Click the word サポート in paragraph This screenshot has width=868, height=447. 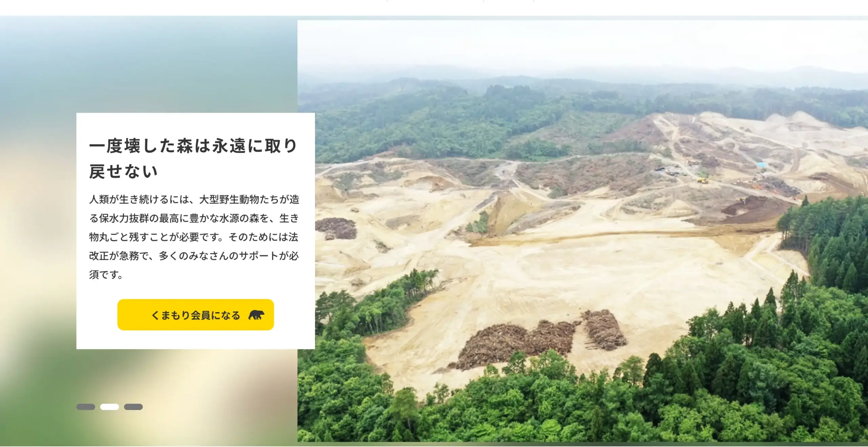259,256
